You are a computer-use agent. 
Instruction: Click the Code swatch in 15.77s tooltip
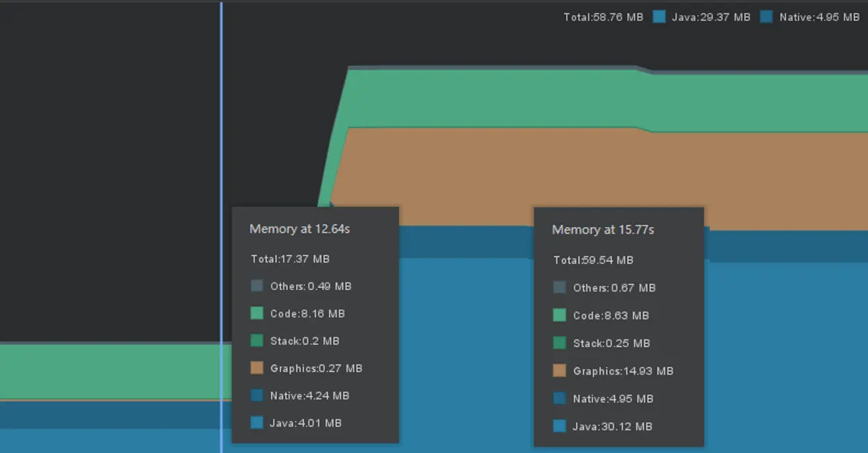[559, 315]
